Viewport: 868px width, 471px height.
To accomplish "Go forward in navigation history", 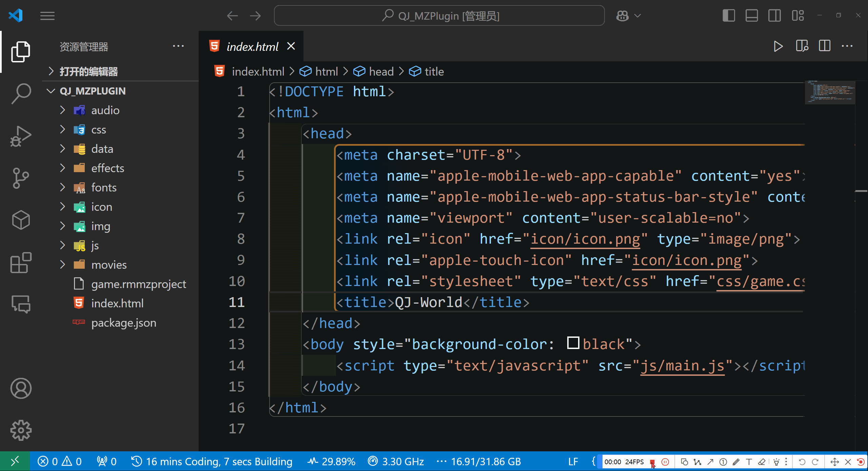I will [x=255, y=16].
